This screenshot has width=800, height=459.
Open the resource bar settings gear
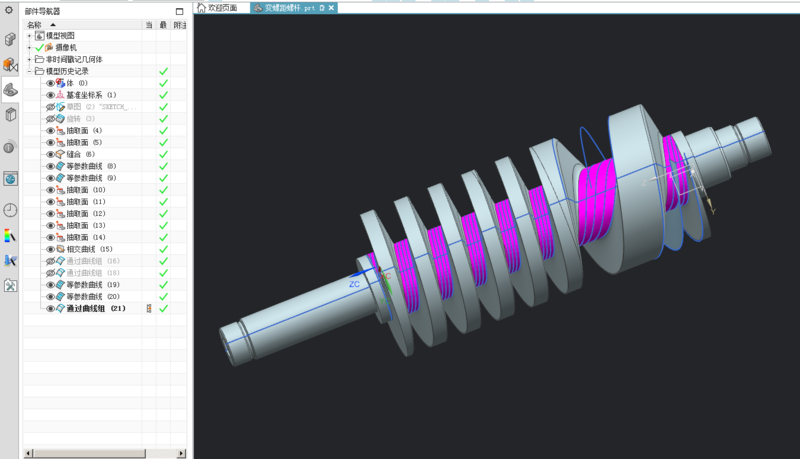9,10
